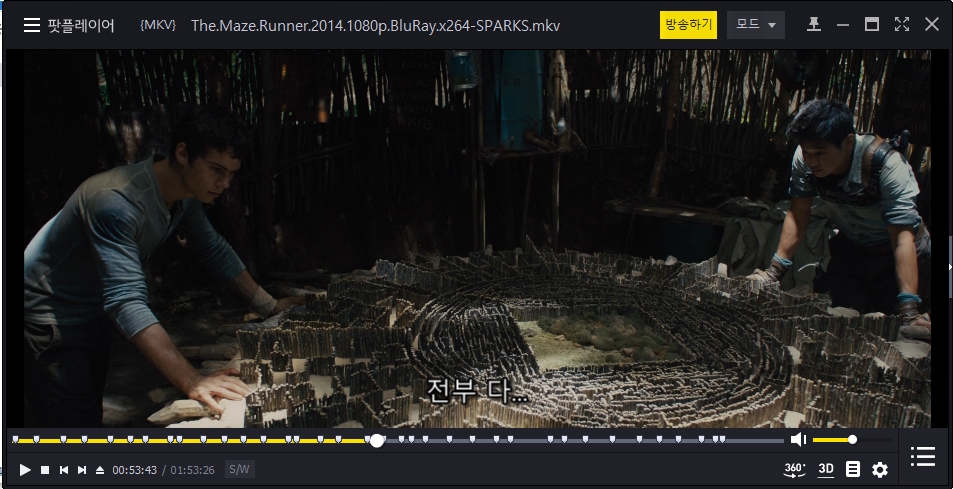Image resolution: width=953 pixels, height=489 pixels.
Task: Enable 360 degree video mode
Action: click(x=795, y=469)
